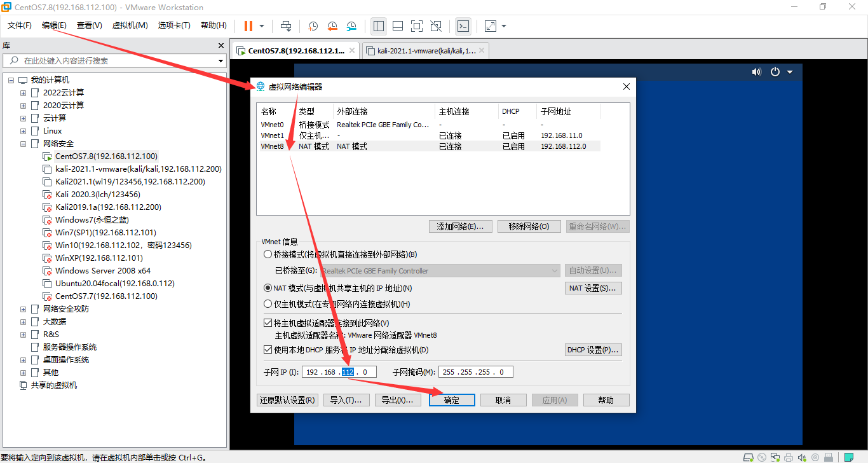The height and width of the screenshot is (463, 868).
Task: Open the snapshot manager wrench-clock icon
Action: 351,26
